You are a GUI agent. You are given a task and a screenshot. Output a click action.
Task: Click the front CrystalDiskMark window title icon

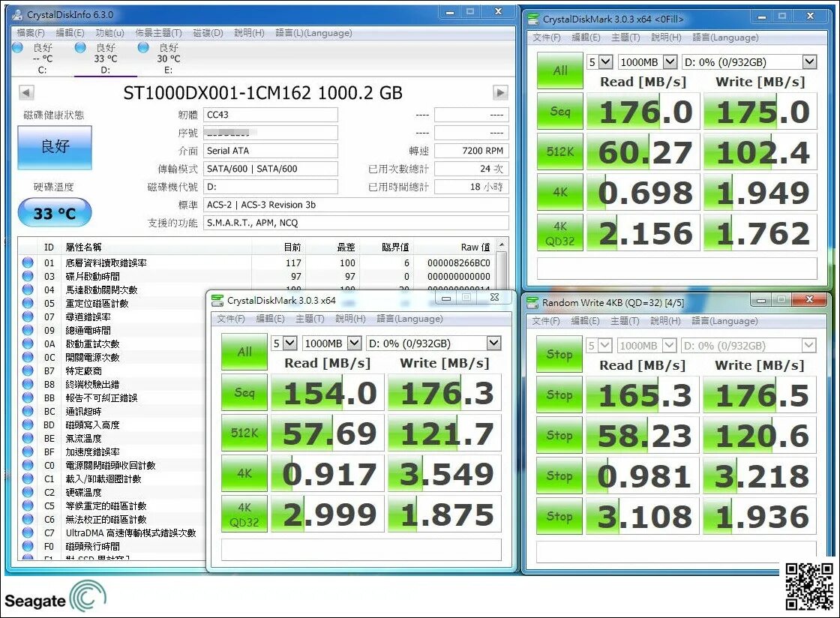coord(217,301)
